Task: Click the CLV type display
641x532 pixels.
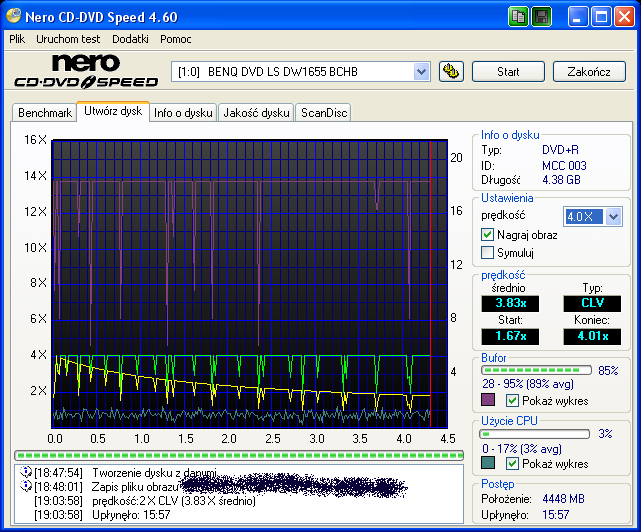Action: (x=592, y=303)
